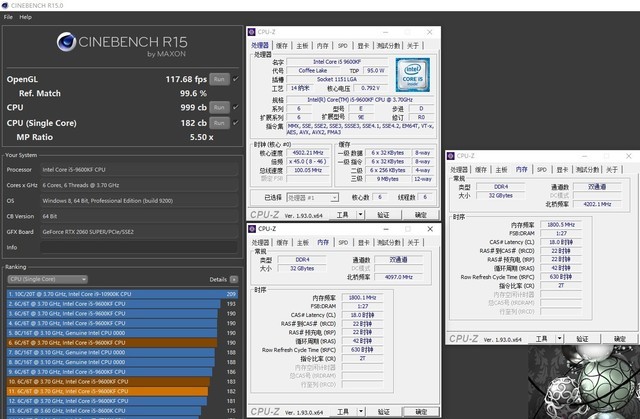Switch to 处理器 tab in 4097.0 MHz CPU-Z window
The height and width of the screenshot is (419, 640).
coord(260,243)
